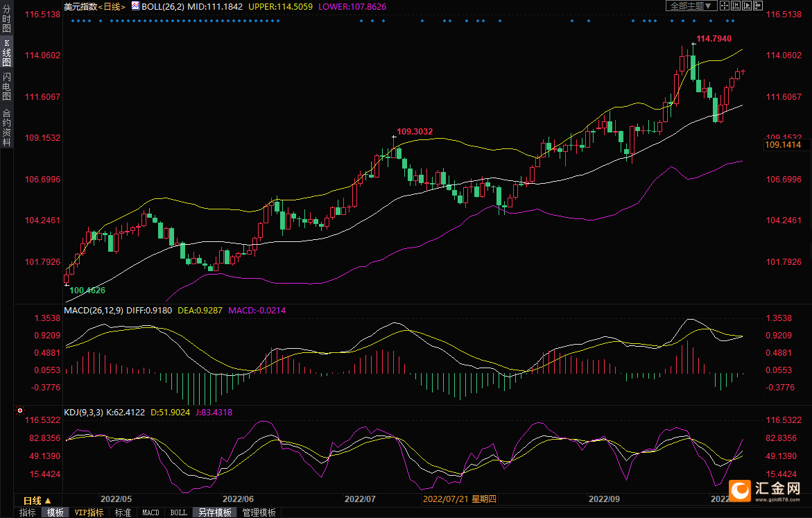Open the 全部主题 dropdown

tap(691, 6)
